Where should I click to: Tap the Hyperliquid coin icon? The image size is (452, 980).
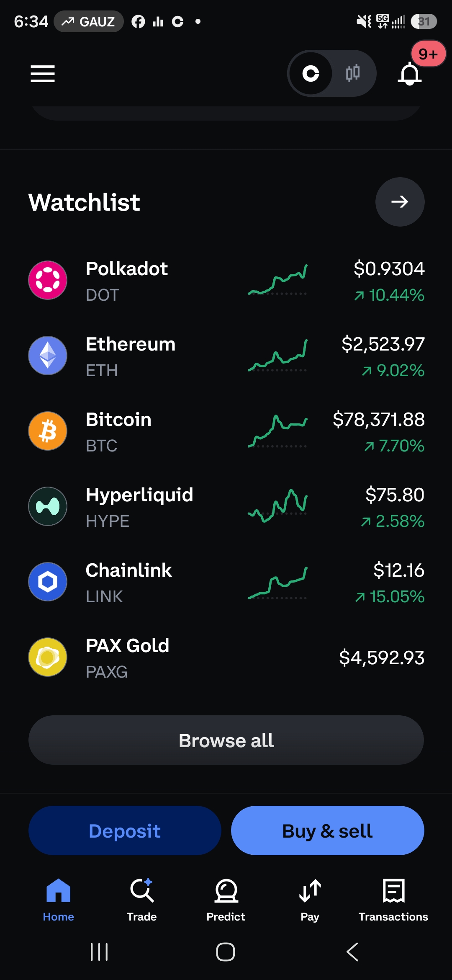click(x=48, y=506)
